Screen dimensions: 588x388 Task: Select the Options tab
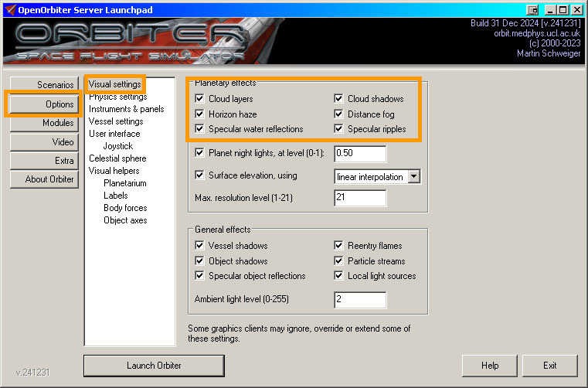point(44,104)
